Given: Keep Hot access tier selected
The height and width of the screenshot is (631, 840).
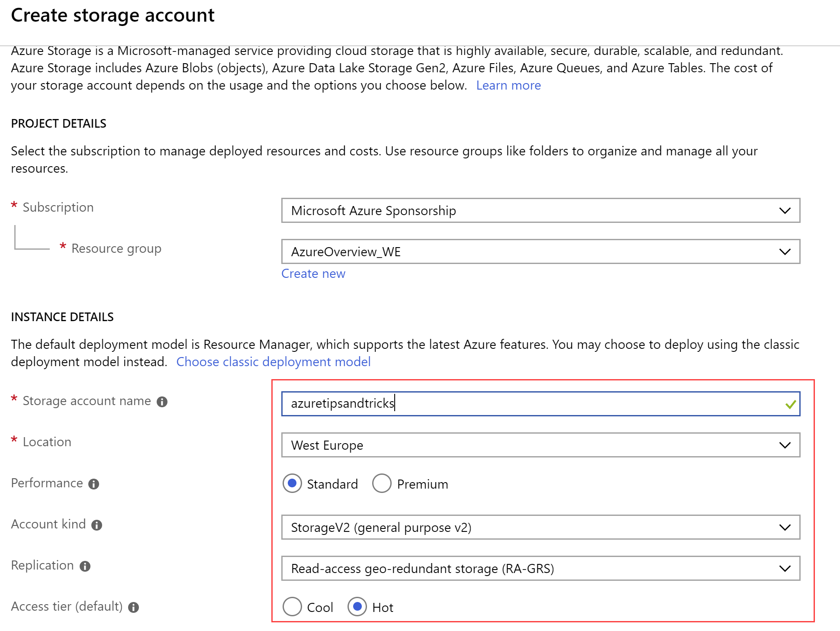Looking at the screenshot, I should tap(357, 607).
